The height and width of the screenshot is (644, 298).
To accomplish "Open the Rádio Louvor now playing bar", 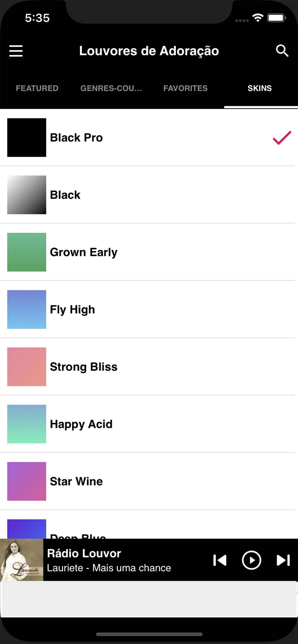I will [126, 560].
